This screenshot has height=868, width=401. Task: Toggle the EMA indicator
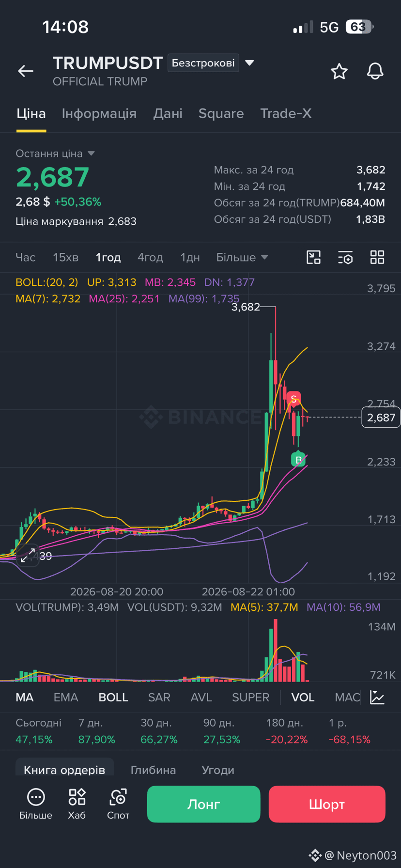[66, 697]
